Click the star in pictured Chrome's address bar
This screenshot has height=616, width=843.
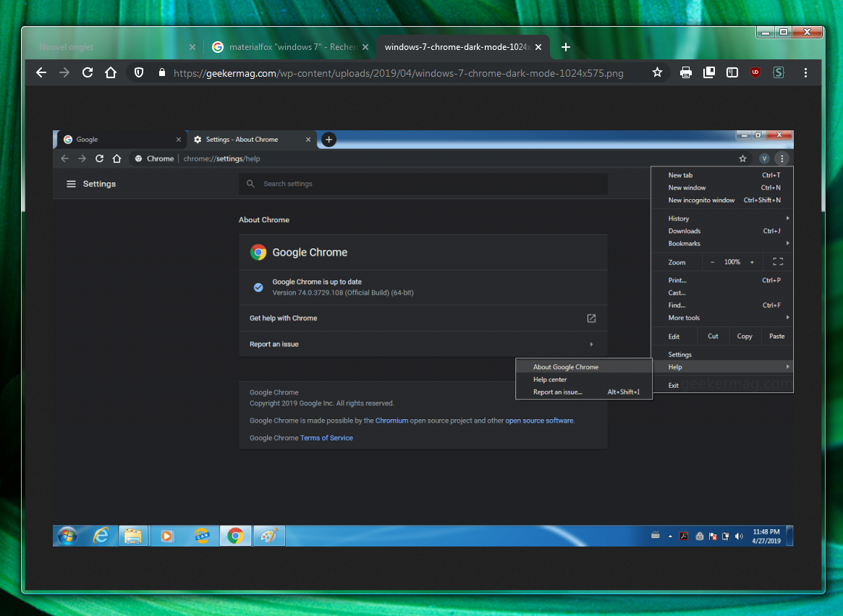coord(742,159)
